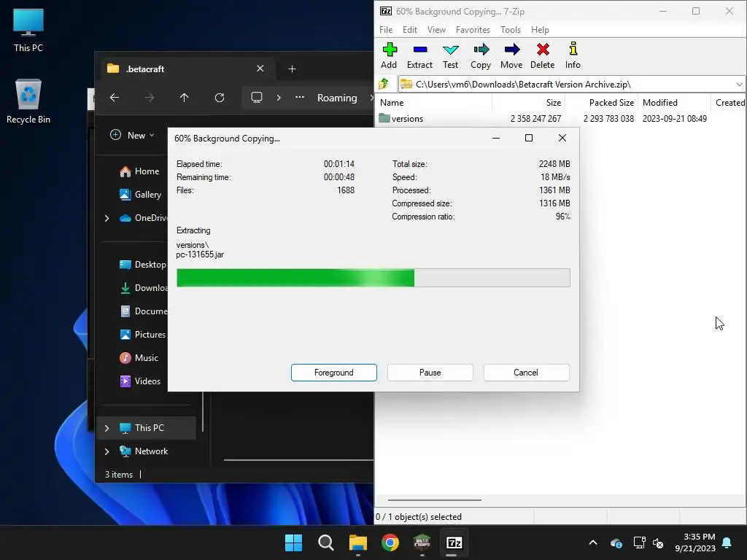
Task: Click the muted volume tray icon
Action: tap(658, 542)
